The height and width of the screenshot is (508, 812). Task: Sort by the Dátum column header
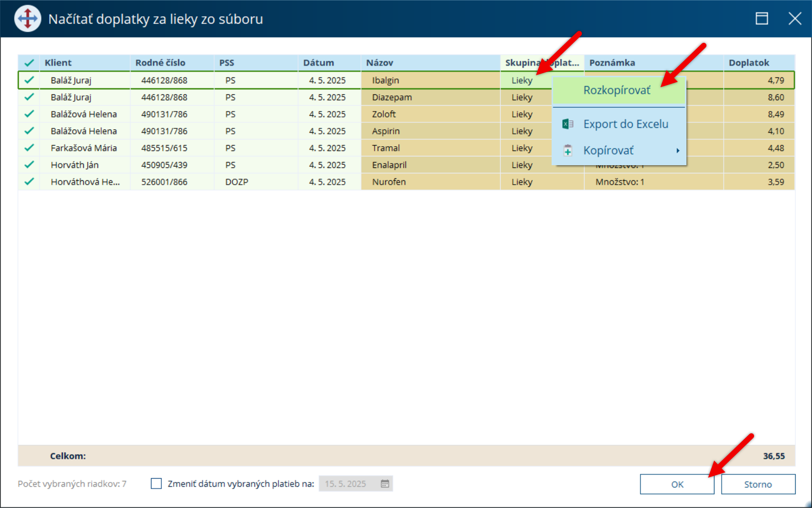pos(329,63)
